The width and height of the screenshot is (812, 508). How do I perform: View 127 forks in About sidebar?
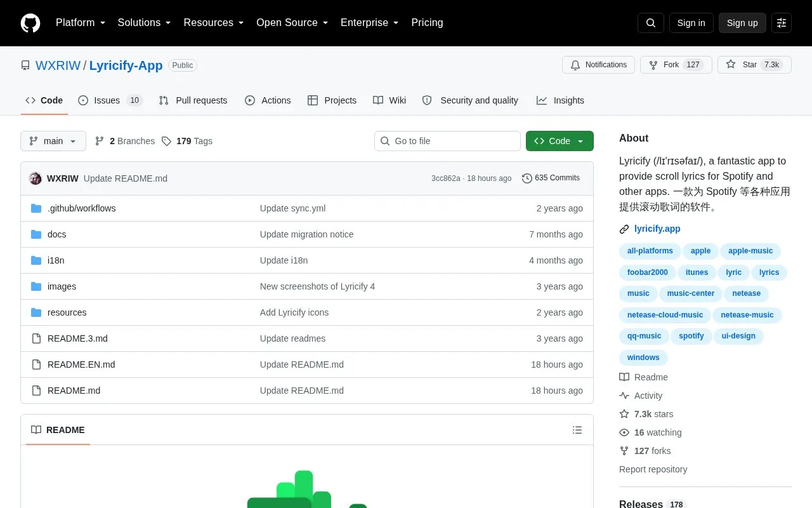[x=645, y=451]
